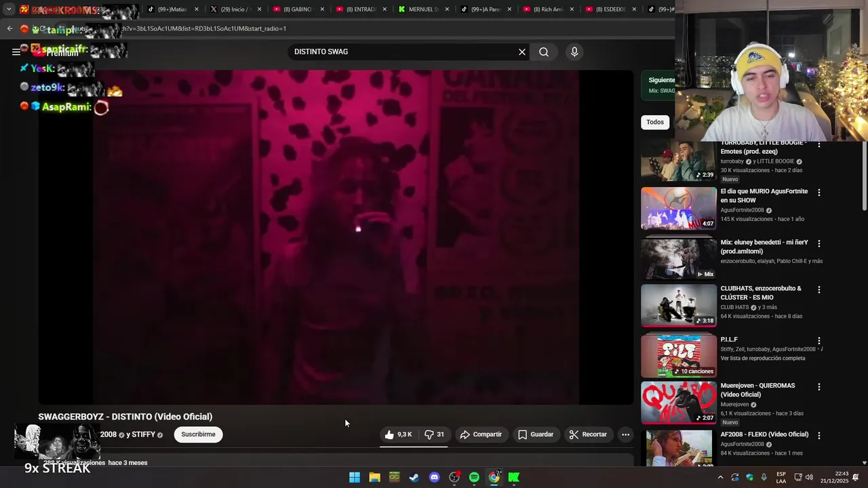Switch to the MERNUEL Kick tab
The height and width of the screenshot is (488, 868).
pos(422,9)
